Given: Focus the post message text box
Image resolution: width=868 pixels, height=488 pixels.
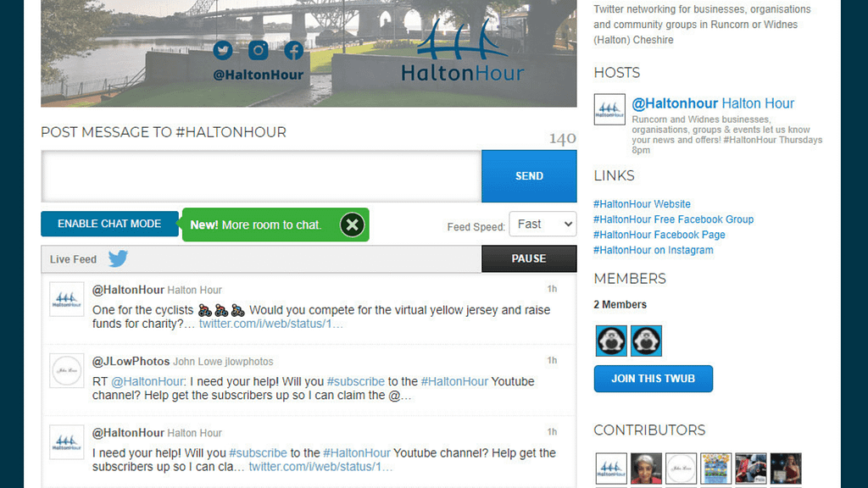Looking at the screenshot, I should coord(261,176).
